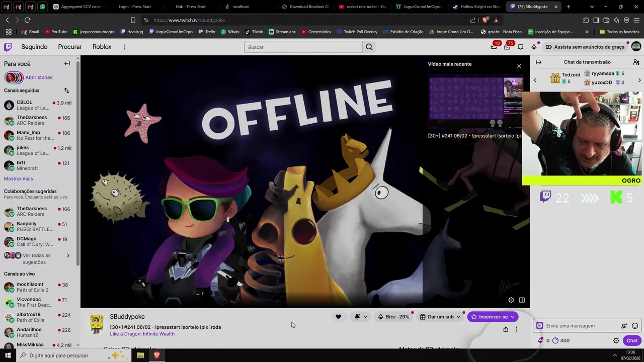Open the top nav three-dot more menu
The height and width of the screenshot is (362, 644).
[125, 47]
